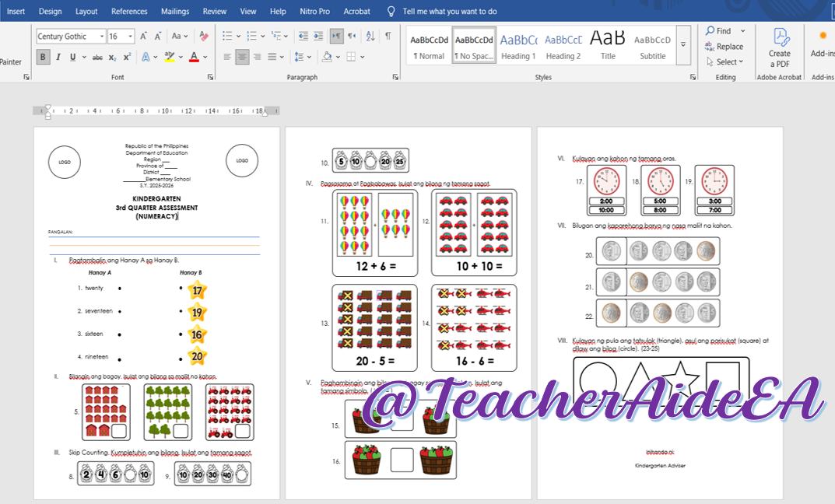The height and width of the screenshot is (504, 835).
Task: Justify paragraph text
Action: [272, 57]
